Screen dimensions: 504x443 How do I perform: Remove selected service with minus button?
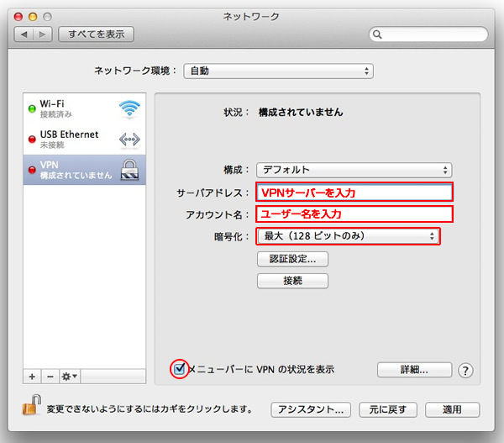tap(49, 376)
